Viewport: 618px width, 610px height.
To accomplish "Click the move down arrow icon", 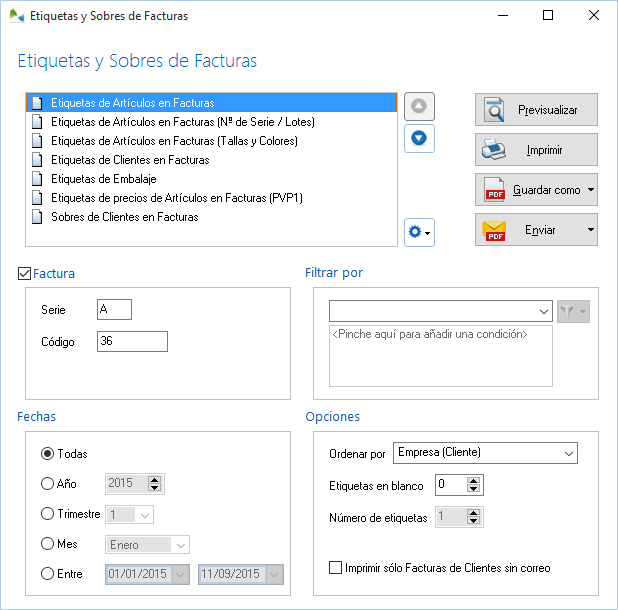I will tap(419, 137).
